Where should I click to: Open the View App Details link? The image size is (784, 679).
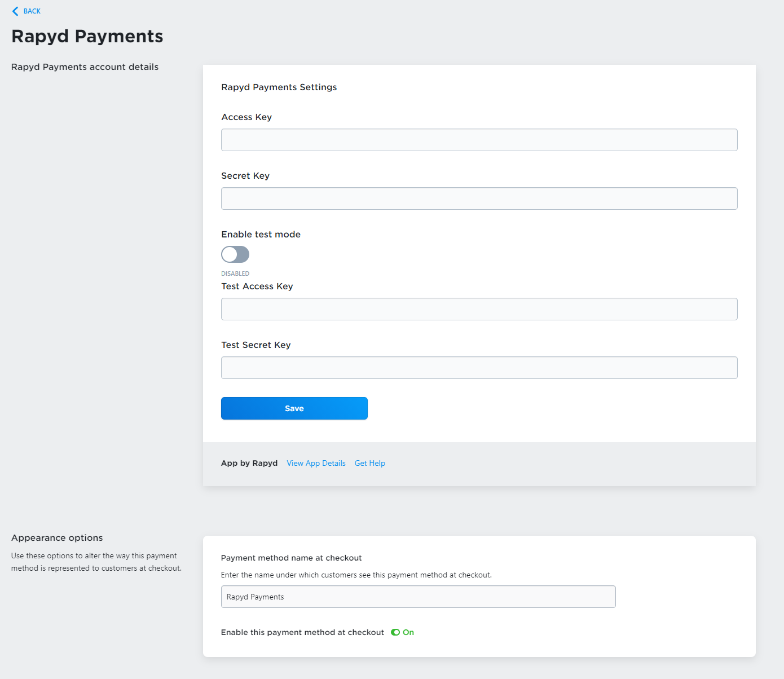click(316, 463)
